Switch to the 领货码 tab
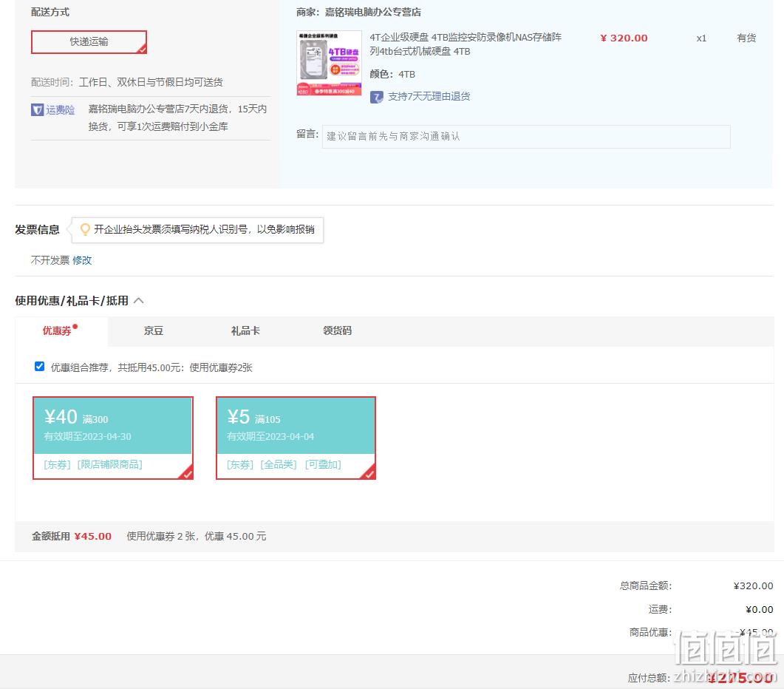 click(338, 330)
